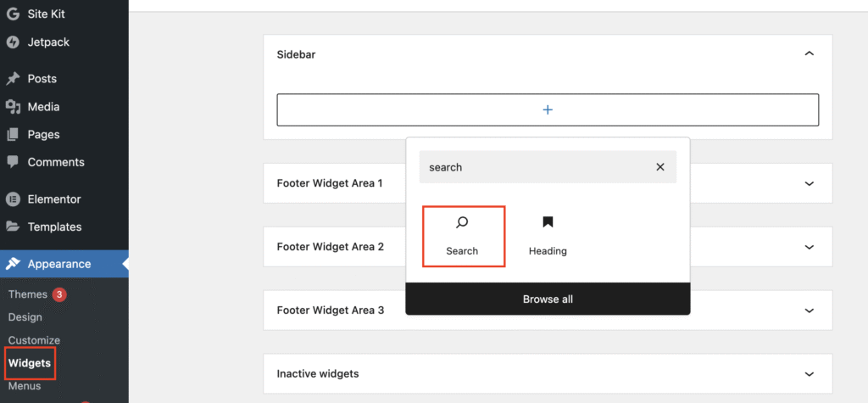Select the Heading block bookmark icon
Screen dimensions: 868x403
548,223
